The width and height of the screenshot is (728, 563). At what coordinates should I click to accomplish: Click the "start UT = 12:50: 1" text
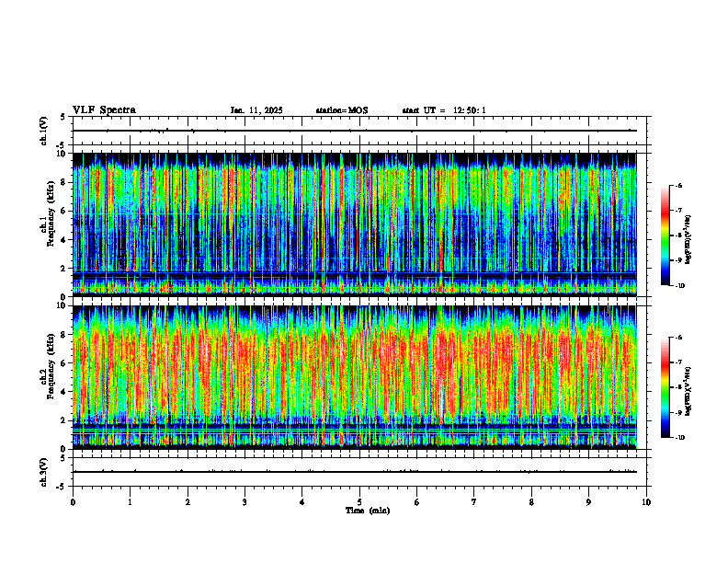coord(444,110)
